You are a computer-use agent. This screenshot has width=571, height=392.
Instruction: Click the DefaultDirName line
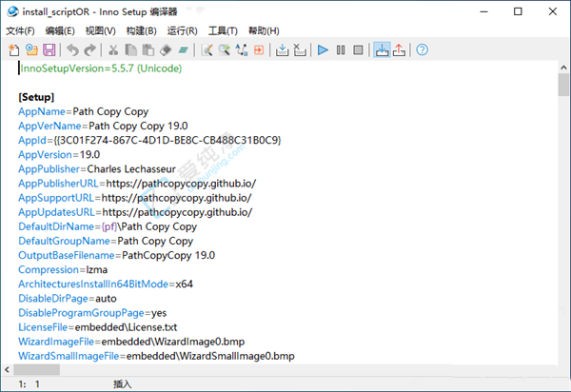point(108,226)
